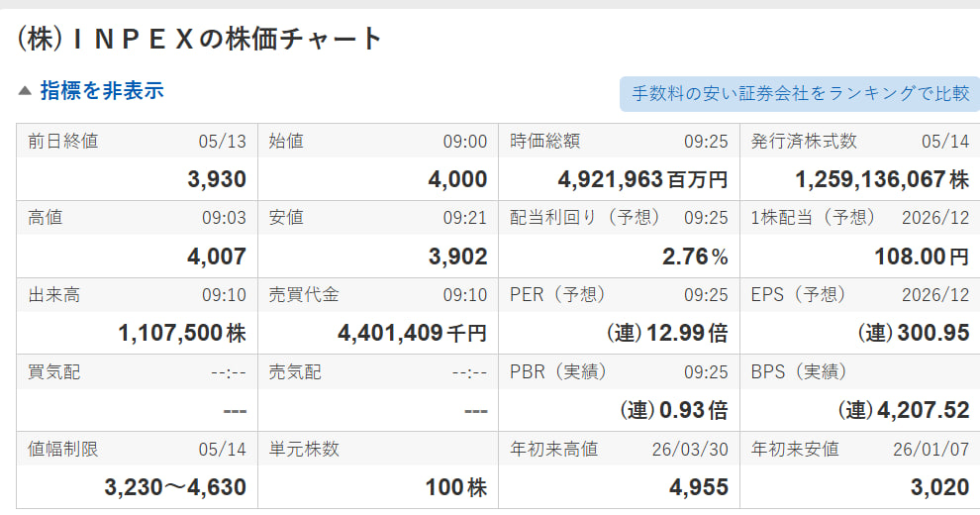Select dividend yield value 2.76%
The image size is (980, 515).
click(x=695, y=257)
